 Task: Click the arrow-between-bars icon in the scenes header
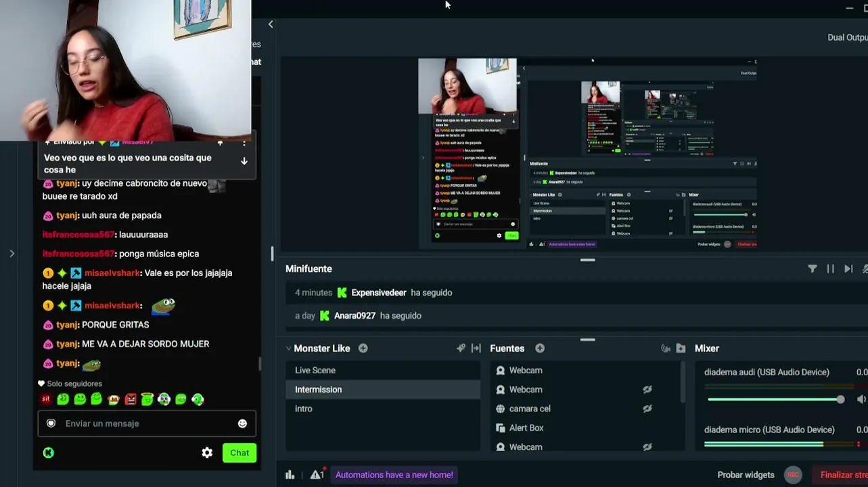point(476,348)
